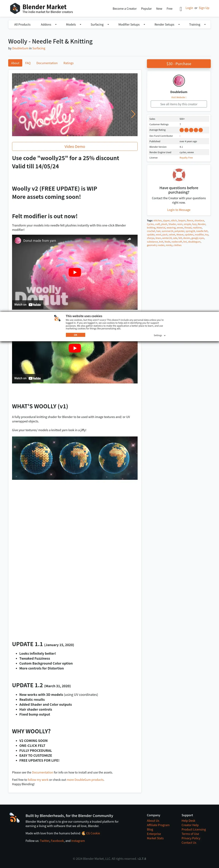Click the lifebuoy help icon
The image size is (219, 868).
point(179,175)
